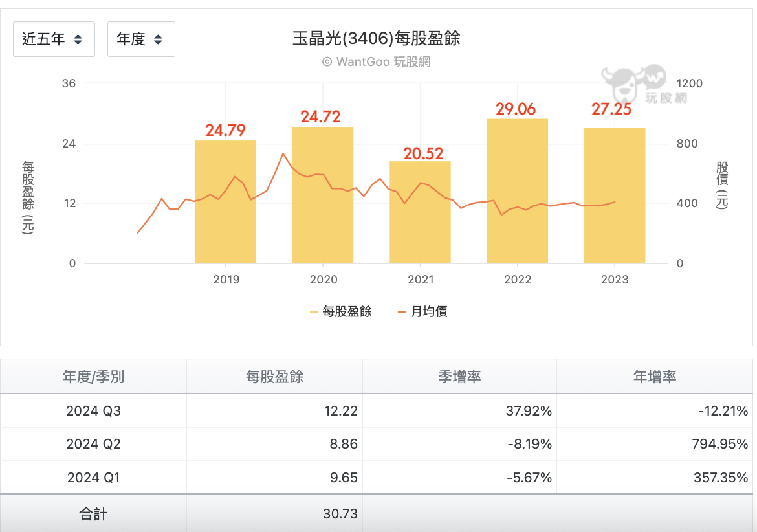Open the 近五年 period dropdown
This screenshot has width=757, height=532.
tap(54, 39)
